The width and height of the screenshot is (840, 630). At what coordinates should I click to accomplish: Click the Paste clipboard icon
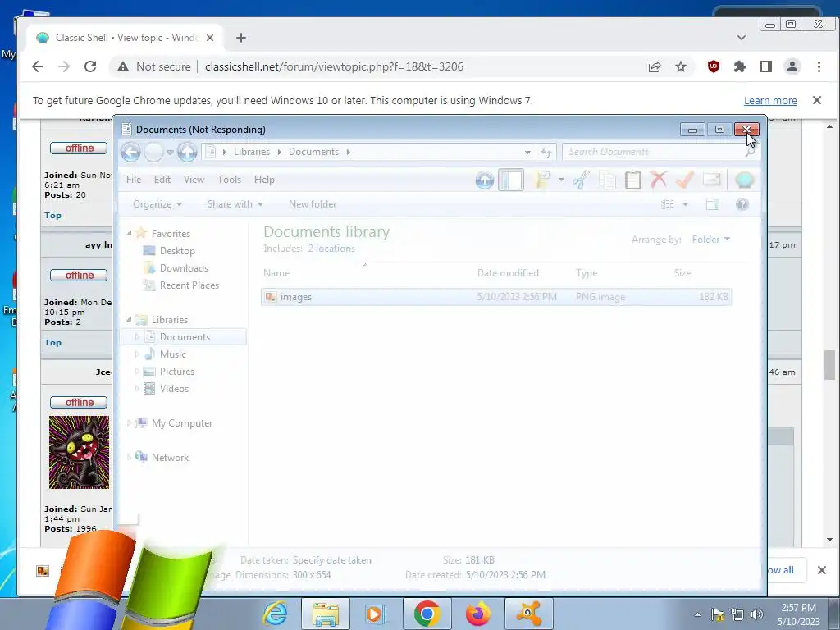tap(632, 180)
